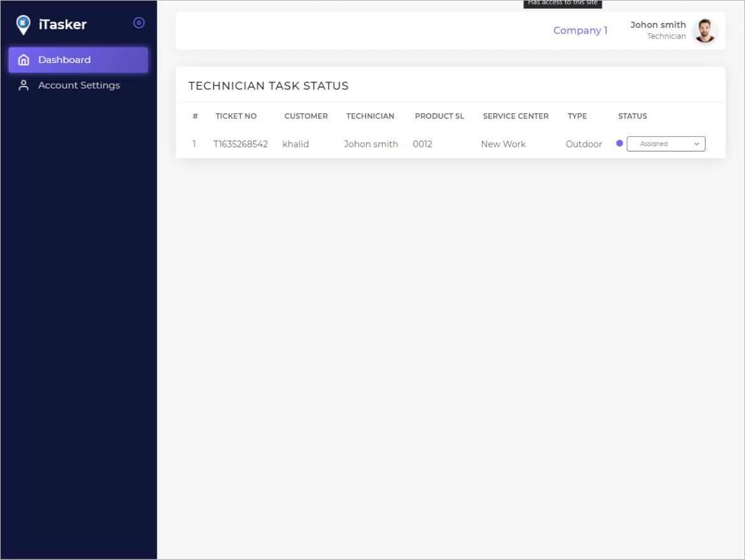The width and height of the screenshot is (745, 560).
Task: Click the purple status dot indicator
Action: (620, 143)
